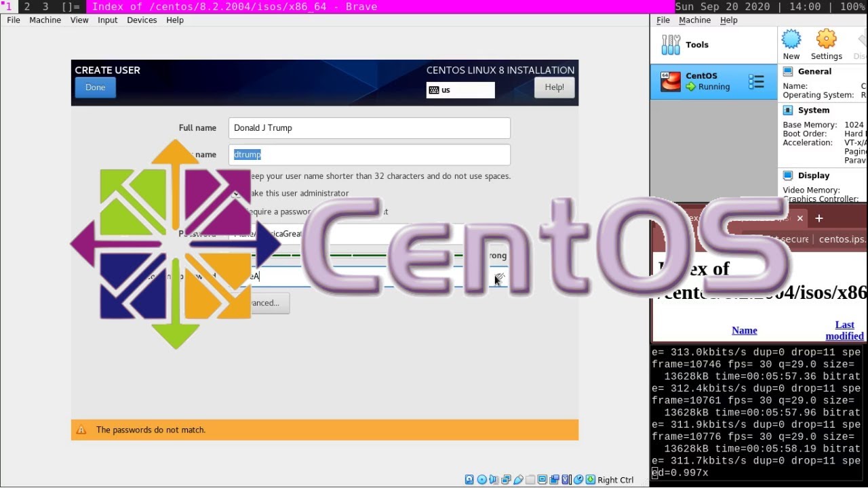Click General heading in VirtualBox details

(814, 71)
